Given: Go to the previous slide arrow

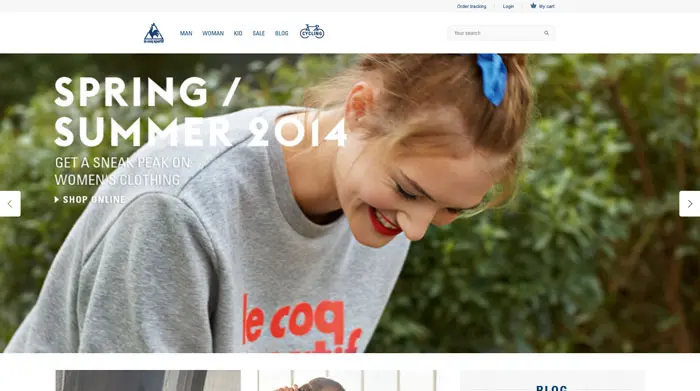Looking at the screenshot, I should point(10,204).
